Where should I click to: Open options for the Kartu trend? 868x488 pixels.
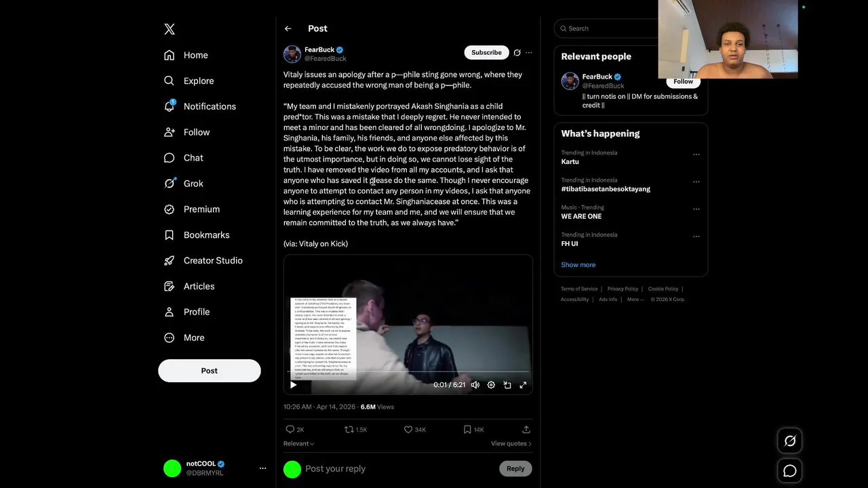696,155
